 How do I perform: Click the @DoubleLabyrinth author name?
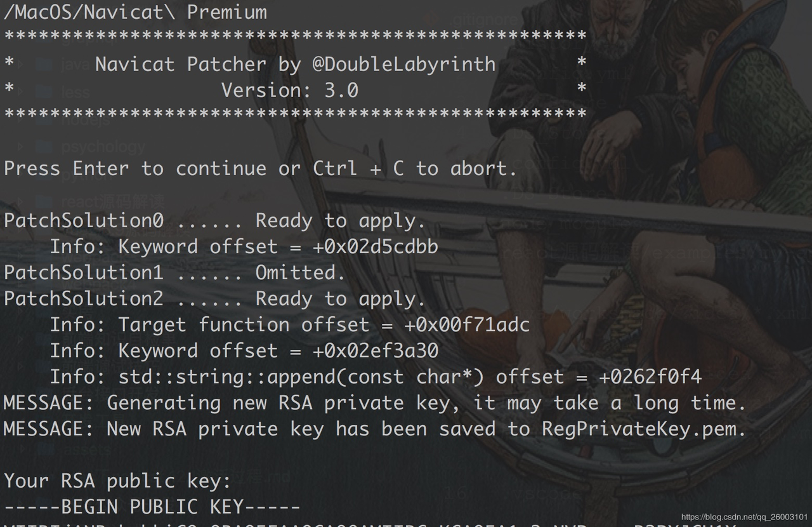[403, 64]
